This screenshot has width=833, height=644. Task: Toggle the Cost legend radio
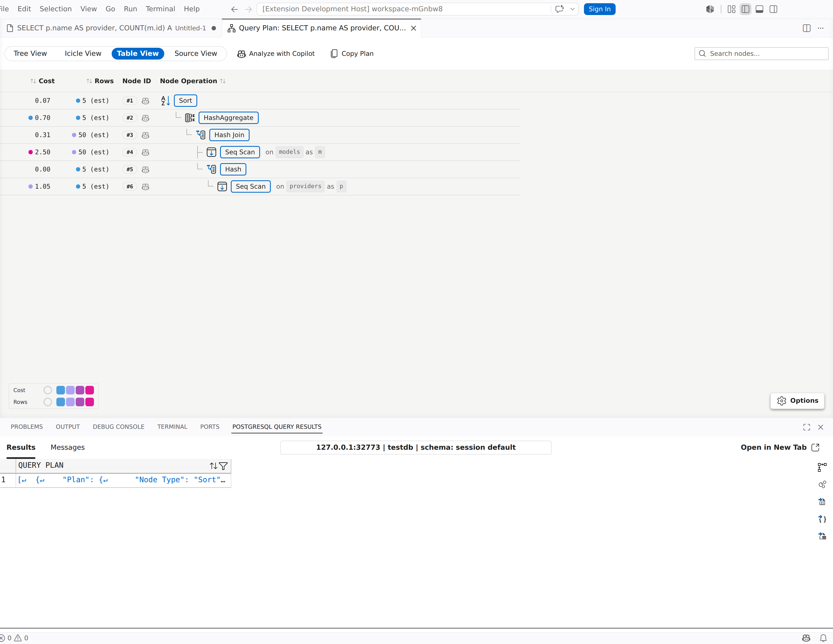coord(48,390)
